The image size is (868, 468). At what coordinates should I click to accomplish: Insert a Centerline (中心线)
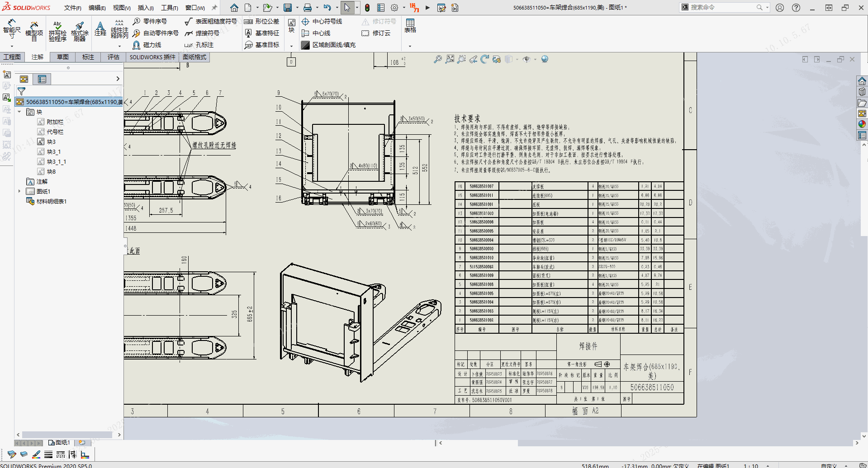point(316,33)
